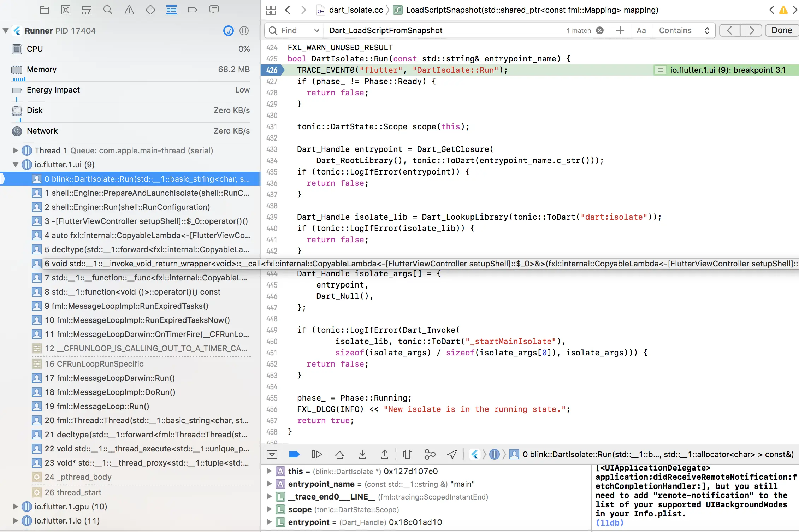Image resolution: width=799 pixels, height=532 pixels.
Task: Open the Find navigator
Action: (x=108, y=10)
